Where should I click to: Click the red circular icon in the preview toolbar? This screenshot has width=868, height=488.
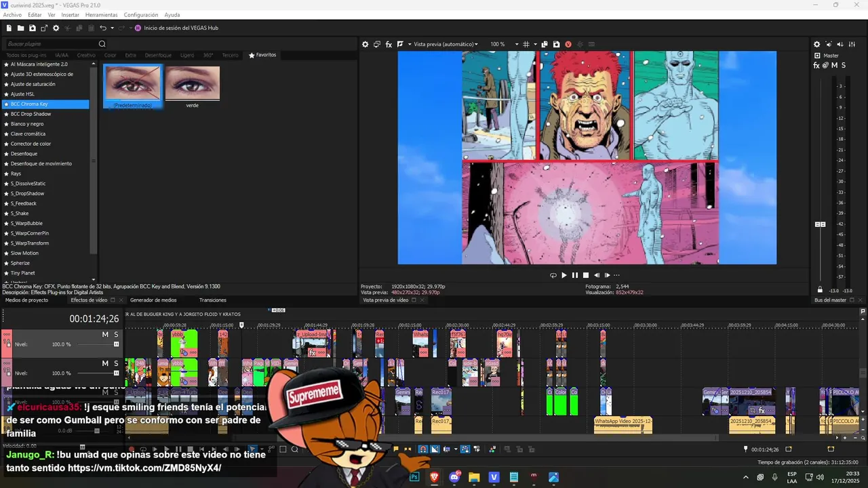coord(568,44)
